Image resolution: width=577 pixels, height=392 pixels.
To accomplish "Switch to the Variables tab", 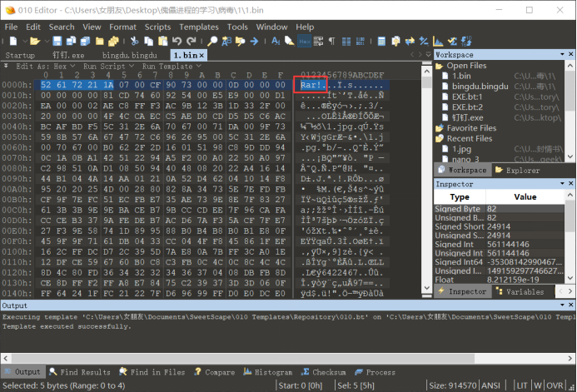I will [520, 291].
